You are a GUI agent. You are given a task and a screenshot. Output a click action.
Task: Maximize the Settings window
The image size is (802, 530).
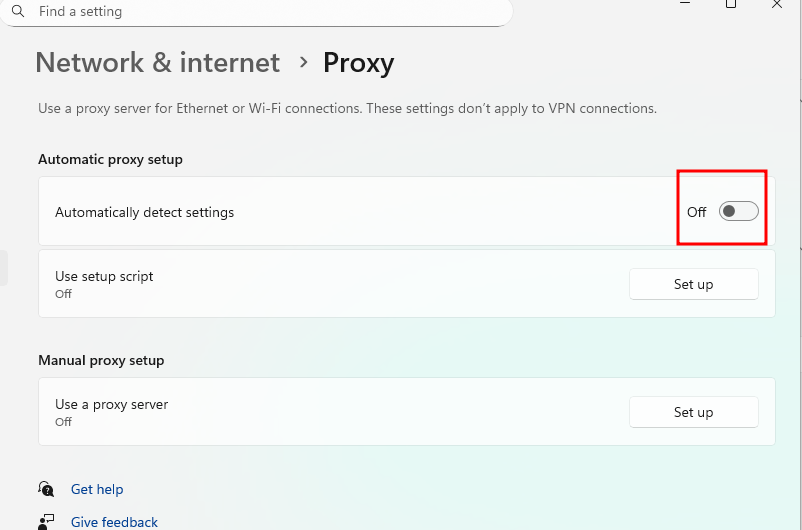pyautogui.click(x=731, y=5)
